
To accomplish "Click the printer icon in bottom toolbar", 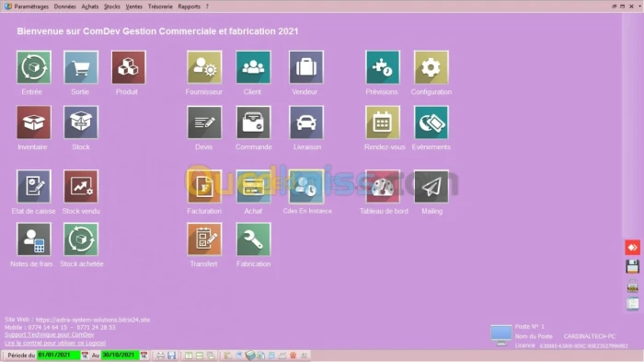I will 161,355.
